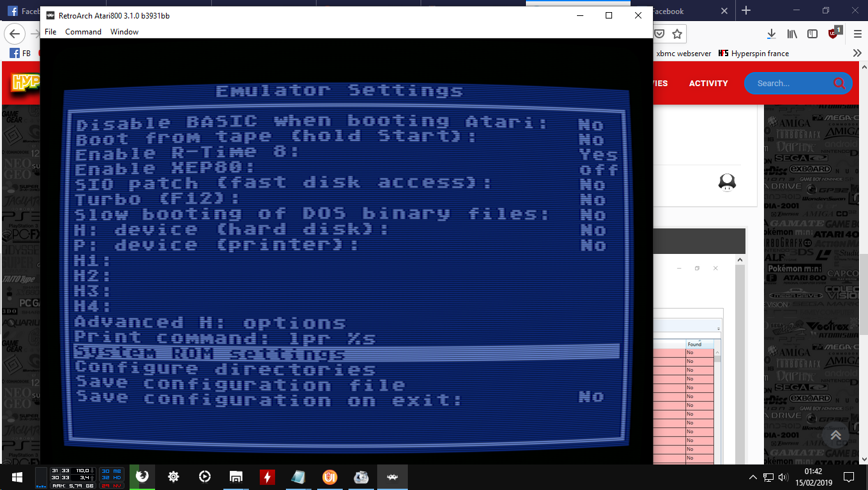Screen dimensions: 868x490
Task: Open Firefox from the taskbar
Action: coord(142,477)
